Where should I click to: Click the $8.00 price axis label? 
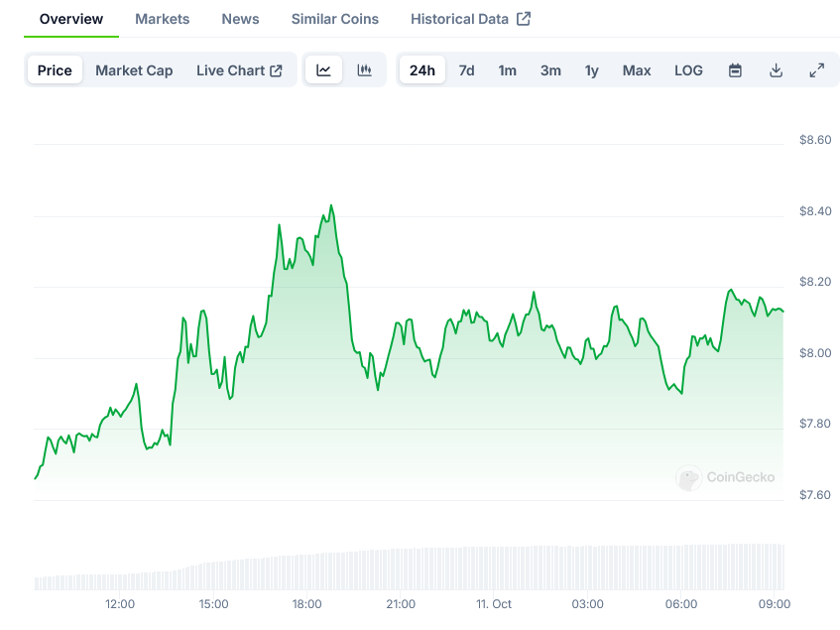tap(815, 353)
